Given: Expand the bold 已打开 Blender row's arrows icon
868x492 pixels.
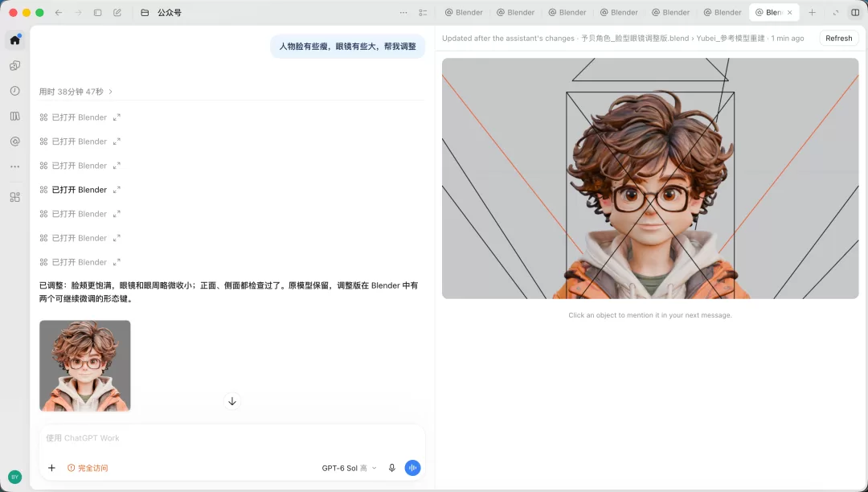Looking at the screenshot, I should pyautogui.click(x=117, y=190).
